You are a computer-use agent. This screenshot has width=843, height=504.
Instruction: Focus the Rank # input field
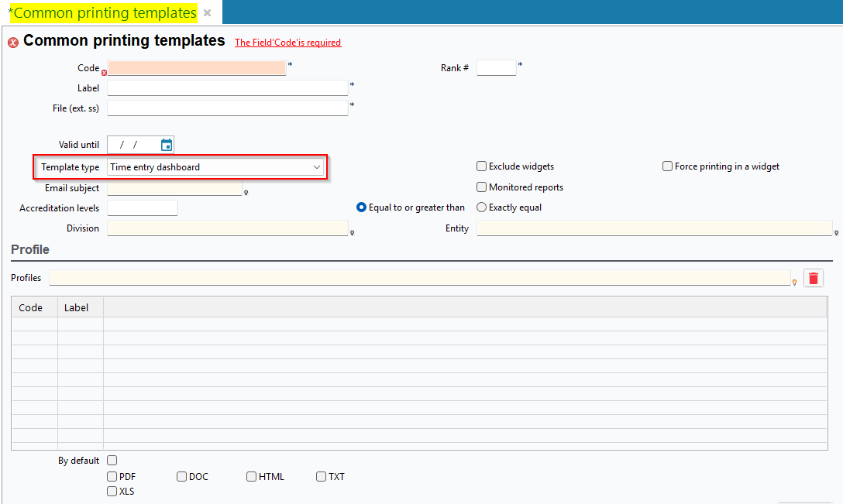coord(496,68)
